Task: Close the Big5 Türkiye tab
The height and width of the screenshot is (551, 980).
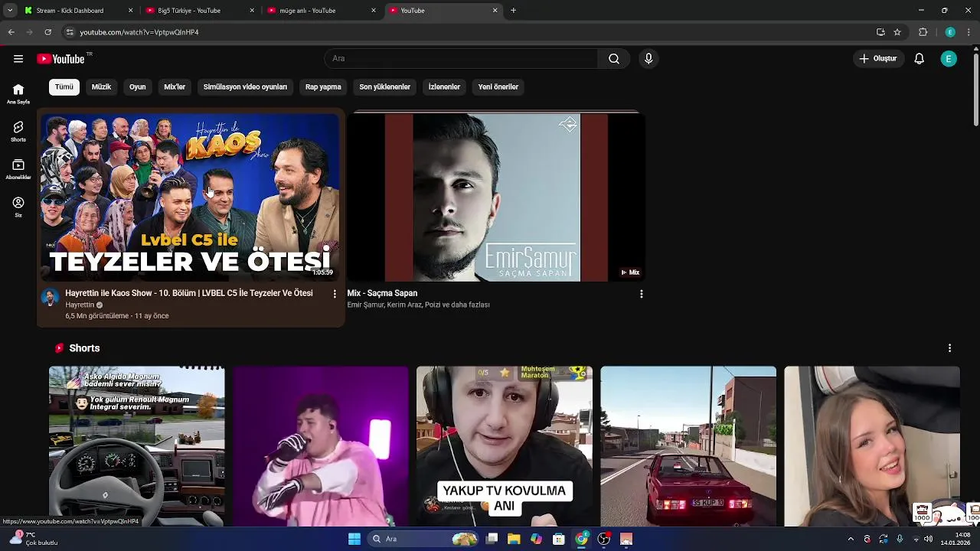Action: [x=252, y=11]
